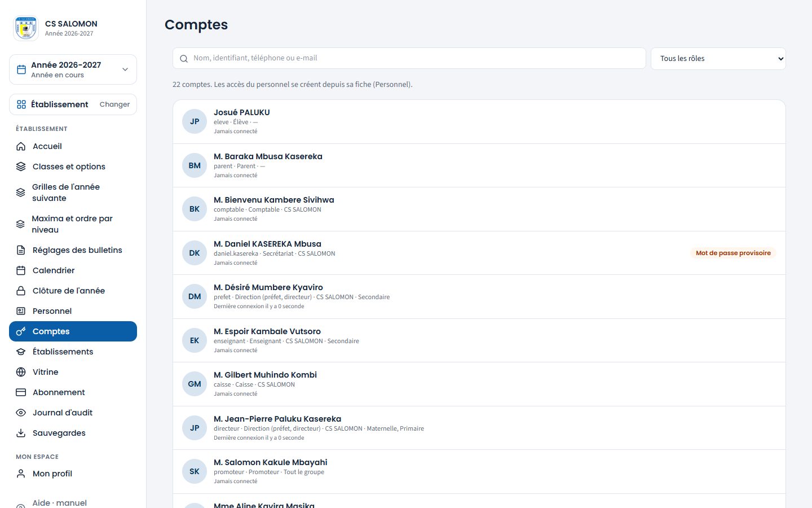812x508 pixels.
Task: Click the ID card icon for Personnel
Action: pyautogui.click(x=21, y=311)
